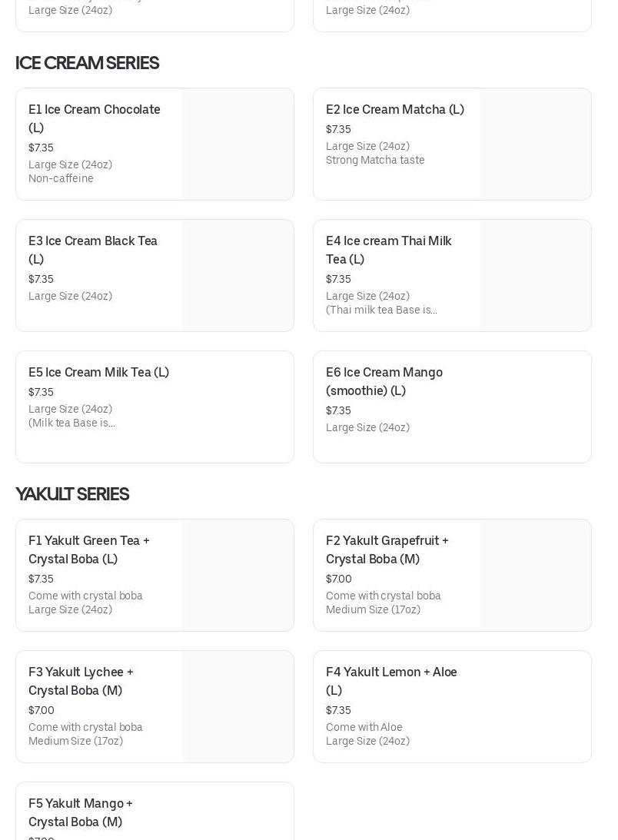Click the Yakult Series section heading
The height and width of the screenshot is (840, 618).
click(x=72, y=494)
